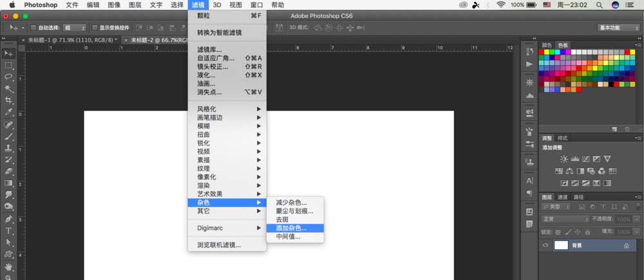Select the Magic Wand tool
The width and height of the screenshot is (644, 280).
pos(8,89)
